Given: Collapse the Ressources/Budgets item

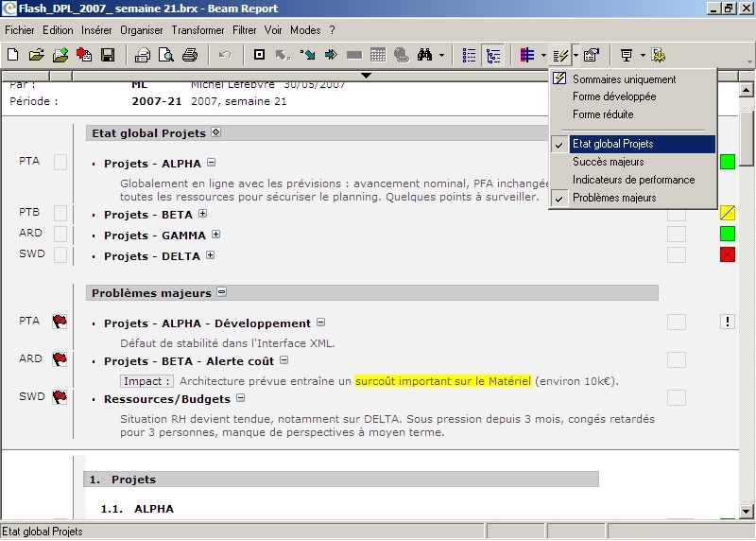Looking at the screenshot, I should click(x=241, y=398).
